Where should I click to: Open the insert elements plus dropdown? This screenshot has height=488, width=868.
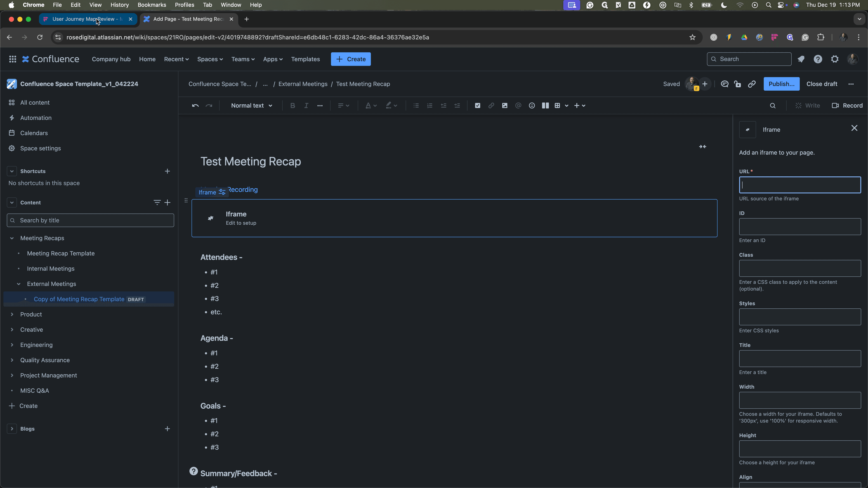point(580,106)
